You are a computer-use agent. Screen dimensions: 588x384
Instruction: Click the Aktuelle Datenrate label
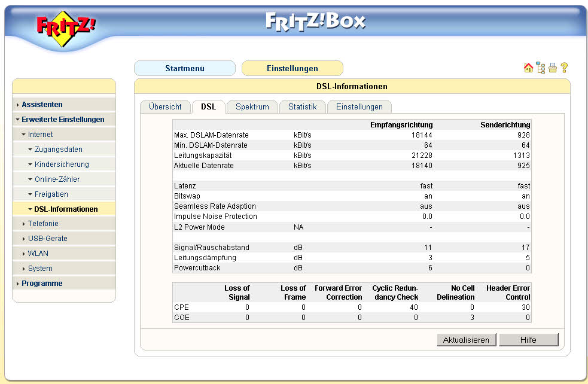coord(203,165)
